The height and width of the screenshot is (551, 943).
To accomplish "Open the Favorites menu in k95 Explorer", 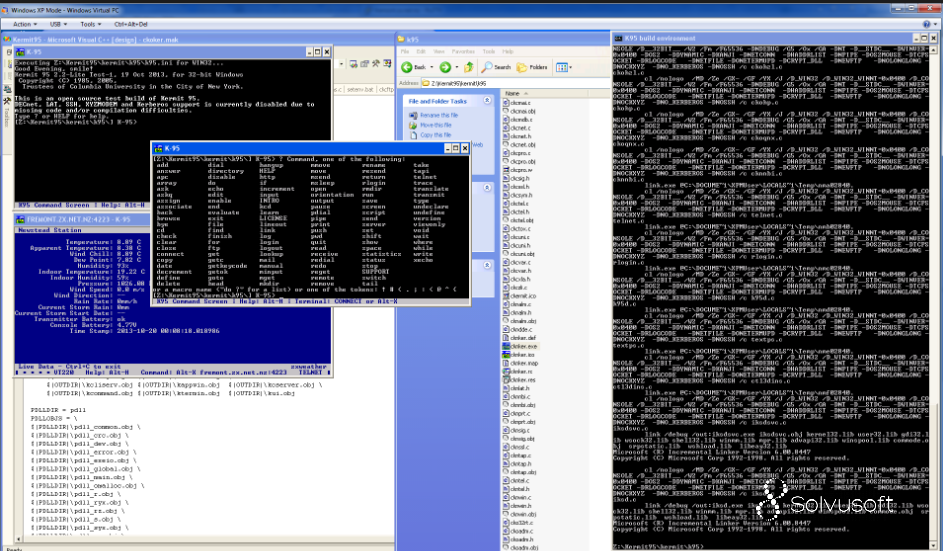I will [x=463, y=52].
